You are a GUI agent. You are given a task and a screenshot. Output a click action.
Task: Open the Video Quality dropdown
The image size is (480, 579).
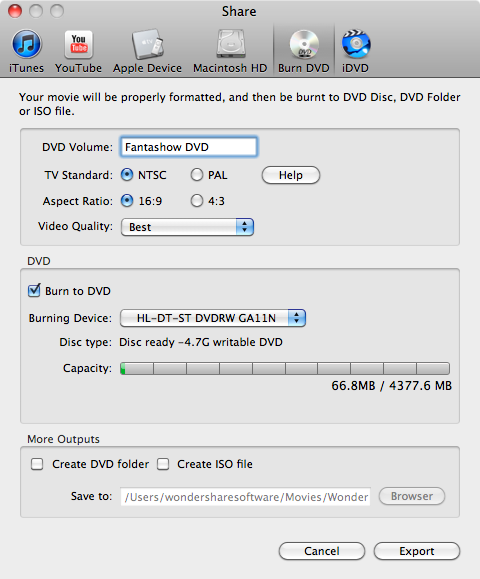click(x=187, y=227)
